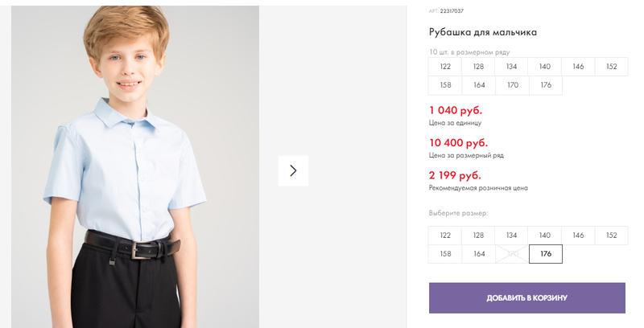644x328 pixels.
Task: Choose size 146 under 'Выберите размер'
Action: 578,236
